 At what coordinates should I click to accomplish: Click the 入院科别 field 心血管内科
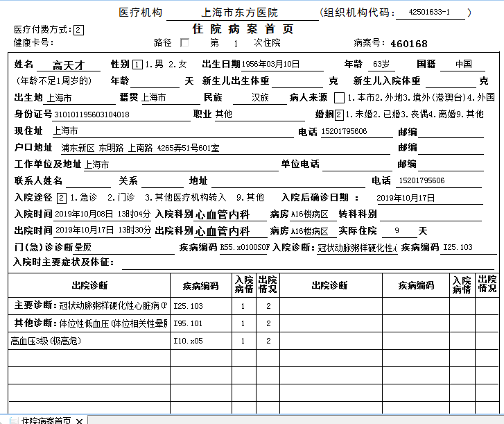coord(230,215)
